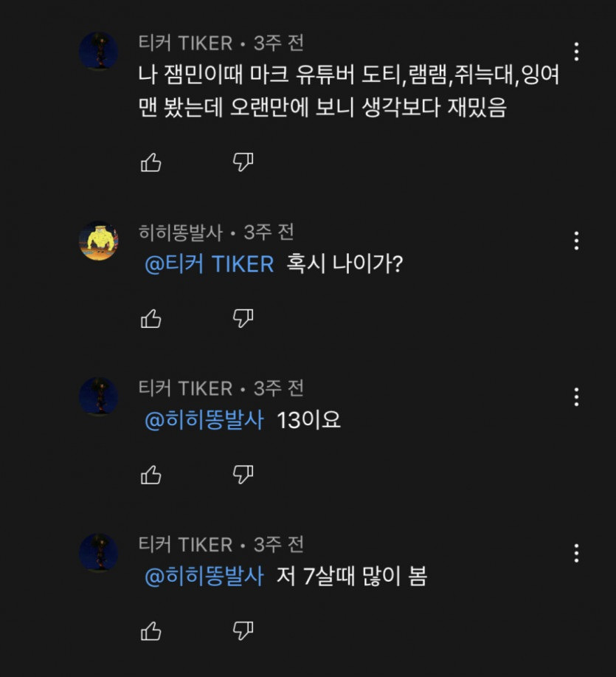Like the top 티커 TIKER comment
This screenshot has height=677, width=616.
tap(151, 162)
